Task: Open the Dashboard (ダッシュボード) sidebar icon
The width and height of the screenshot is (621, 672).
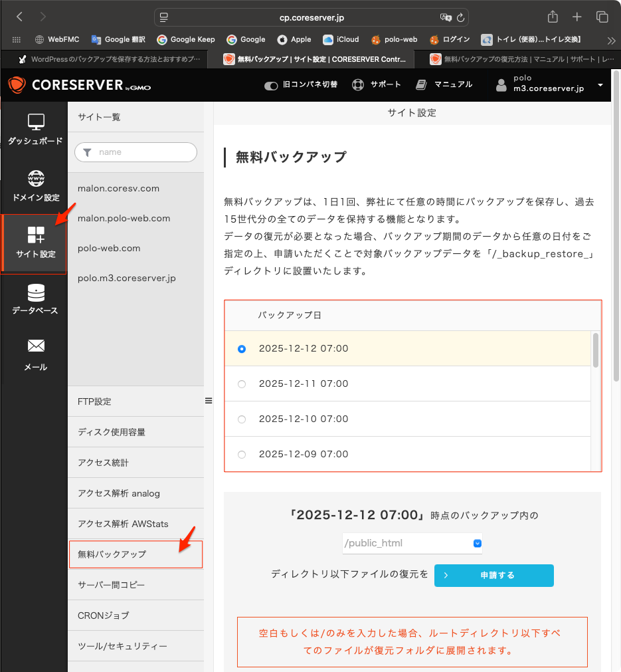Action: (35, 122)
